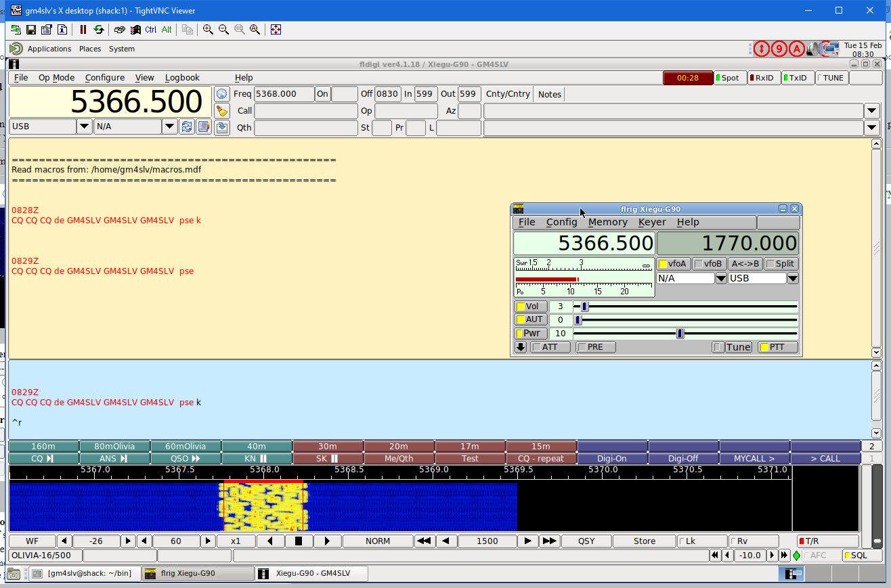Click inside the Call entry field

click(x=305, y=110)
